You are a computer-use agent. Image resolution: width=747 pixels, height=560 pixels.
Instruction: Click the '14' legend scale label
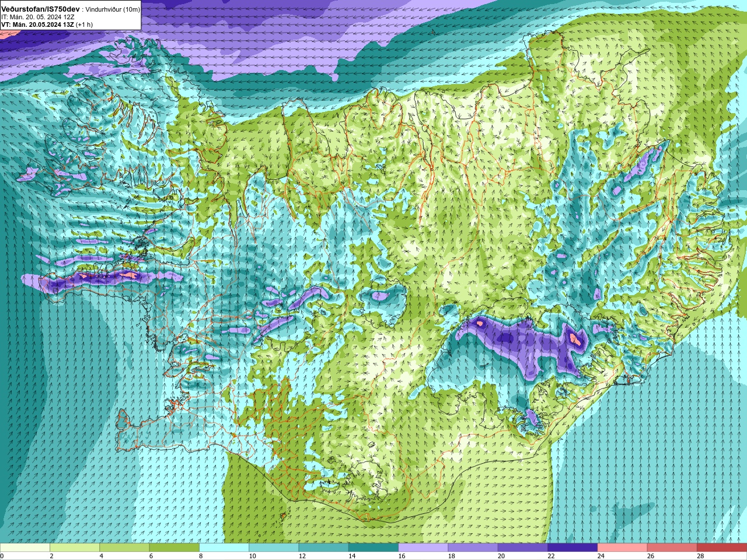click(x=352, y=556)
